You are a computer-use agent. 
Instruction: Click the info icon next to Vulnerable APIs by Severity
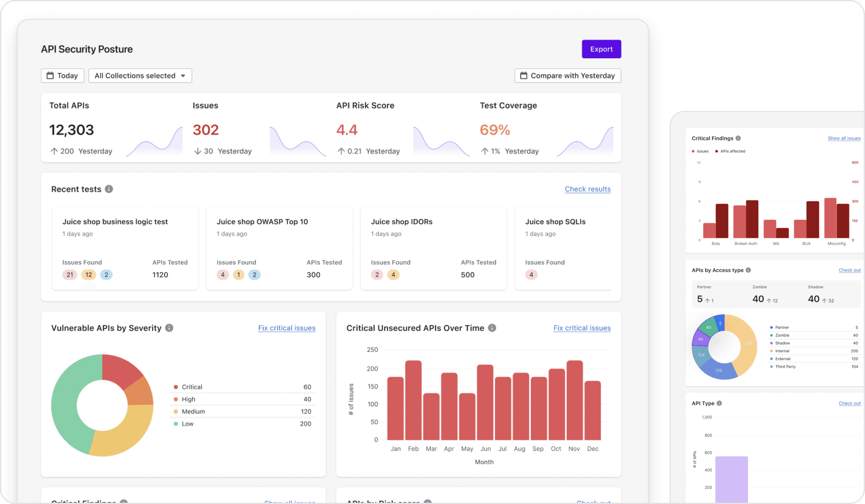click(170, 328)
